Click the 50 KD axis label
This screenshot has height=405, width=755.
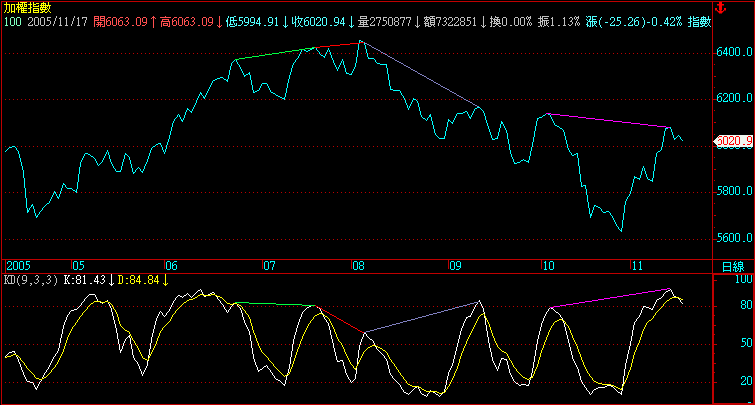coord(746,343)
